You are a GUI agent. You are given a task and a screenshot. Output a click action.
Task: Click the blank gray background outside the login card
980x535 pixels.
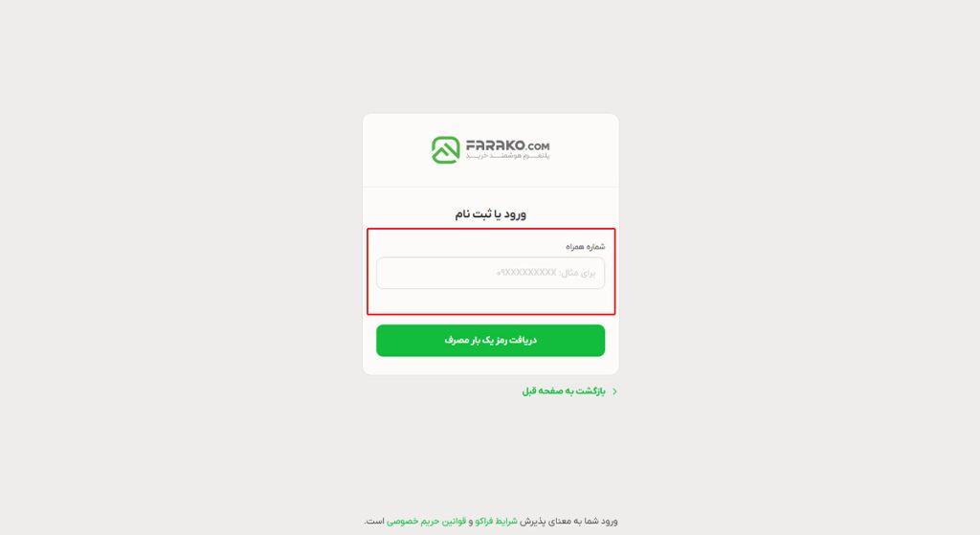click(x=188, y=250)
